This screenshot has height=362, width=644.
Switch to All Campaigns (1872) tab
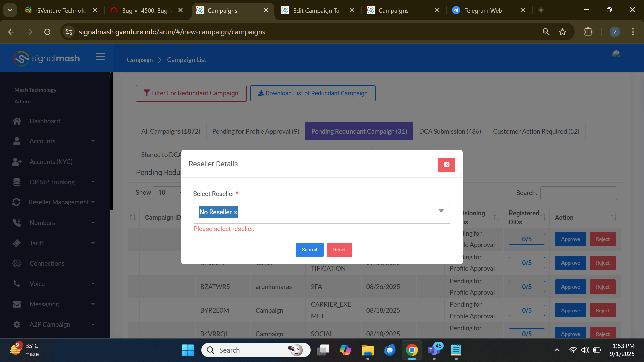coord(170,131)
